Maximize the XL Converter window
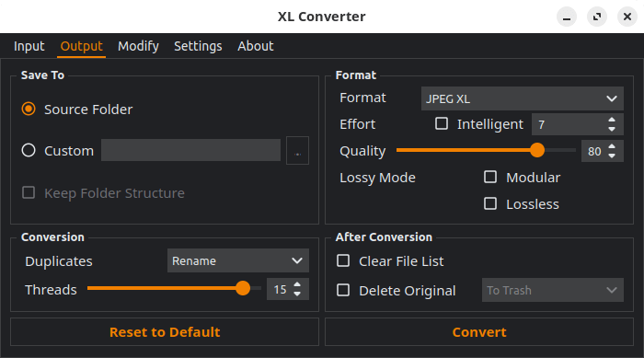Viewport: 644px width, 358px height. pos(597,17)
